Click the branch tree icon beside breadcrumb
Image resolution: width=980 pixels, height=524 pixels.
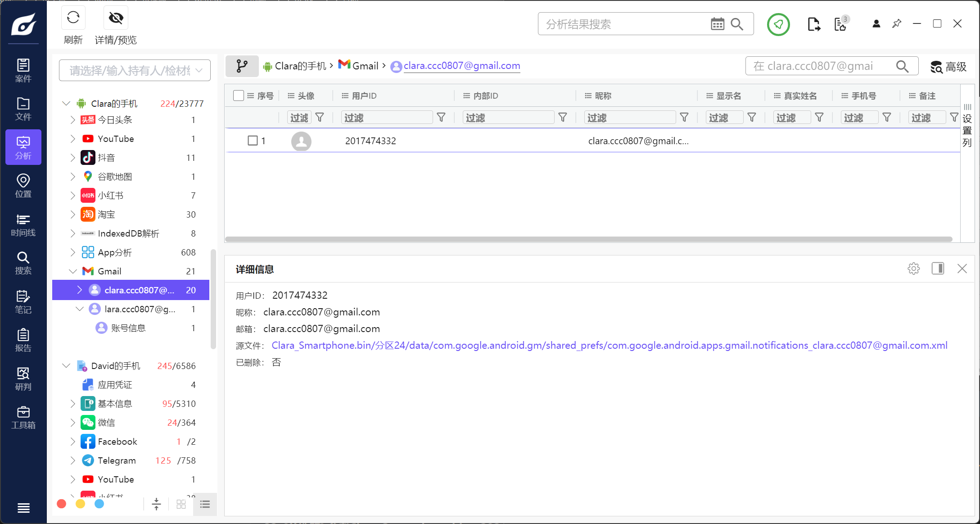coord(242,66)
